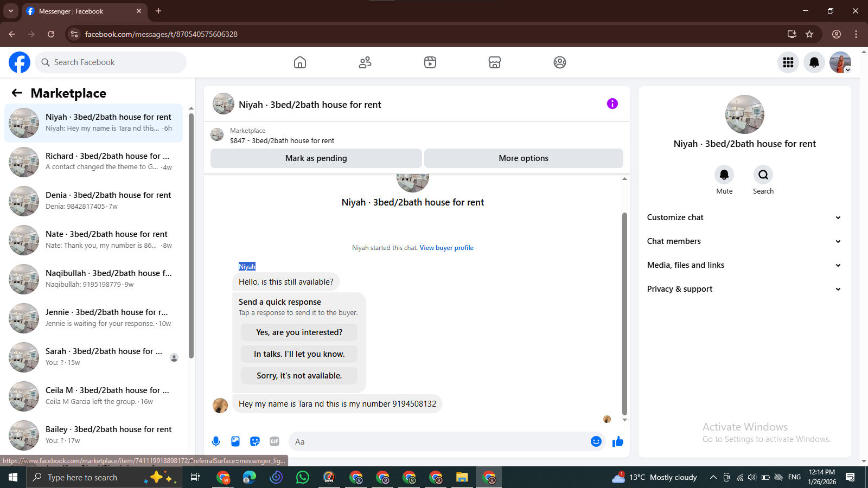Click conversation list scrollbar thumb
Viewport: 868px width, 488px height.
coord(191,235)
